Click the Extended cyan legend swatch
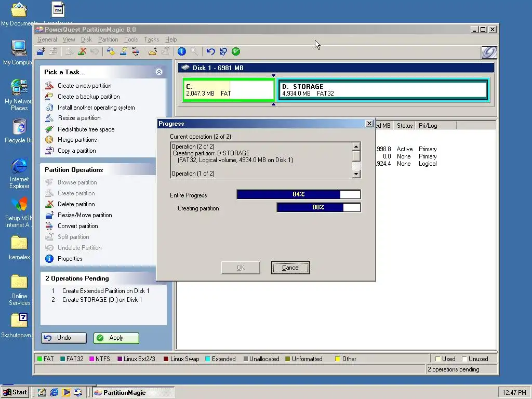This screenshot has width=532, height=399. (208, 359)
